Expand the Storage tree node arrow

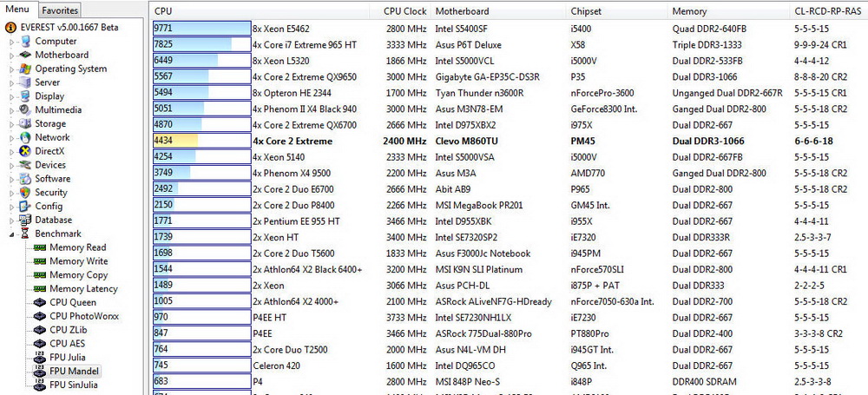11,124
